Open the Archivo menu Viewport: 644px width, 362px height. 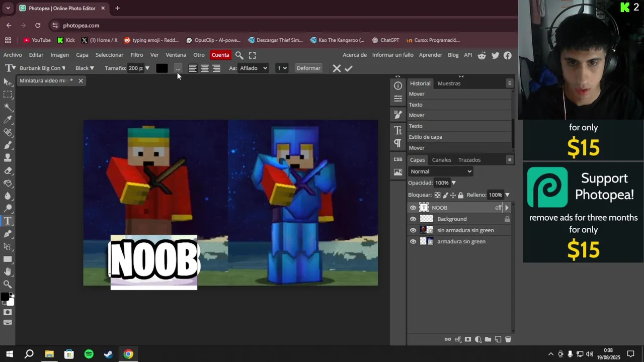pos(13,55)
